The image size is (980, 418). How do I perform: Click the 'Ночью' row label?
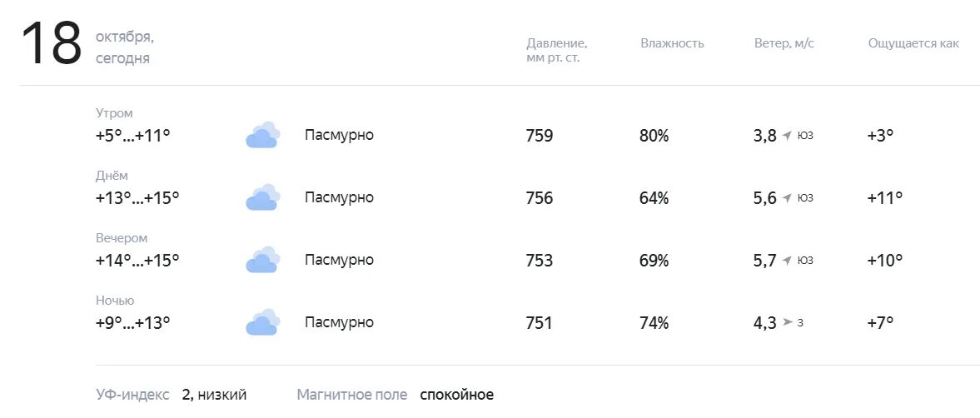click(x=115, y=301)
